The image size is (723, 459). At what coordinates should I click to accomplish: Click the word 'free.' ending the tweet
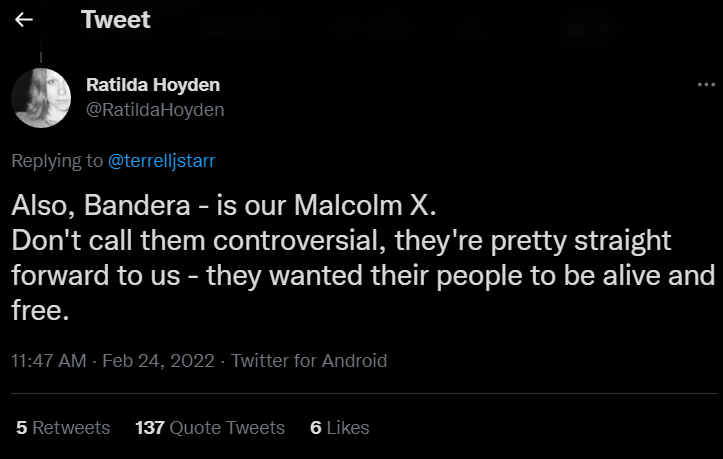[40, 311]
